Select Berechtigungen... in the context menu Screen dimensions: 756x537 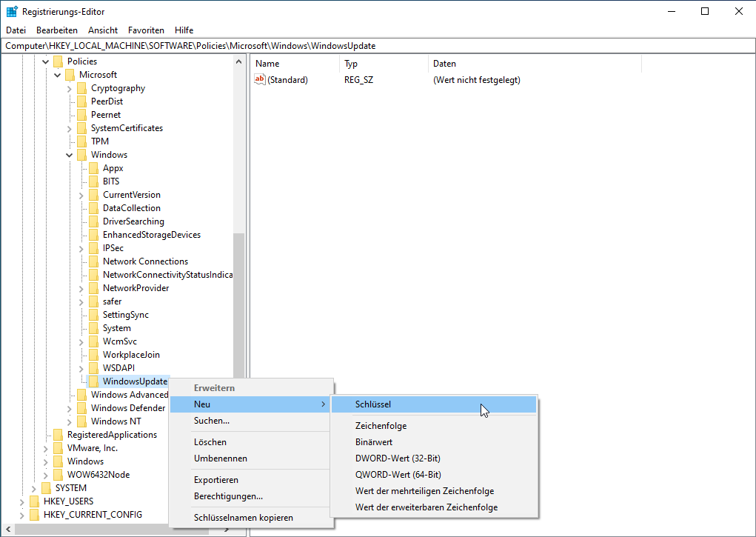tap(251, 496)
